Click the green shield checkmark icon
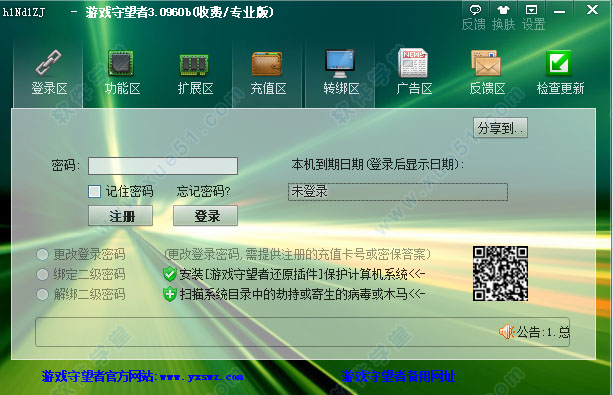This screenshot has width=613, height=395. click(170, 274)
